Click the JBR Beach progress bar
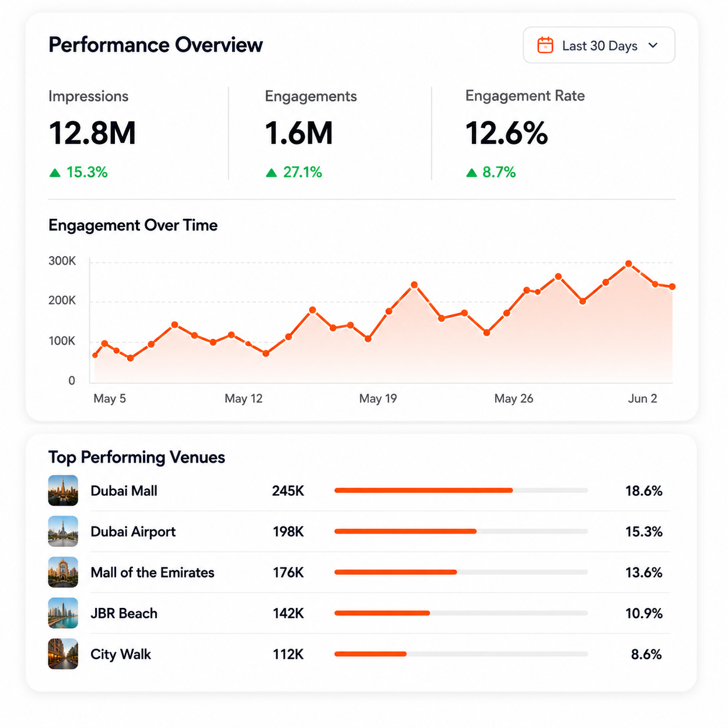Image resolution: width=728 pixels, height=728 pixels. [461, 613]
